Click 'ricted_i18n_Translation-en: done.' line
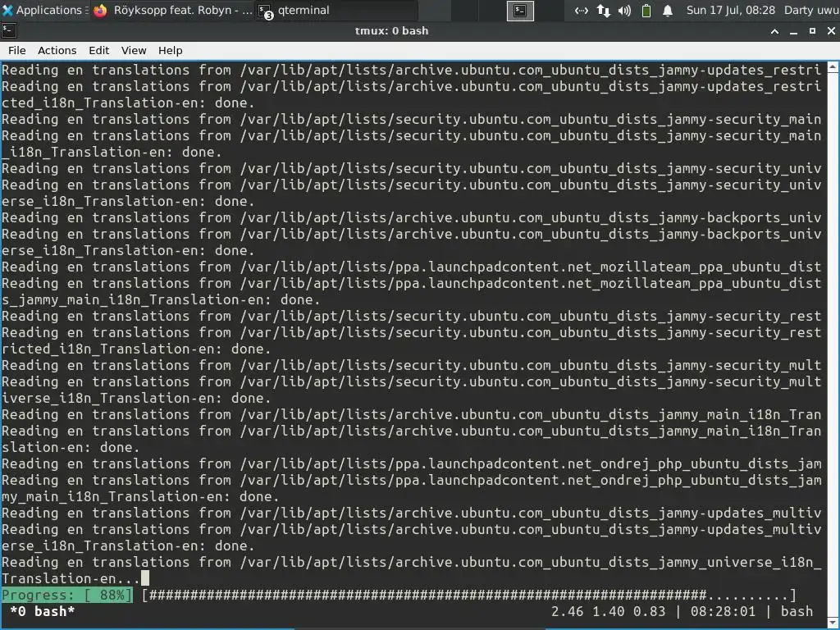The height and width of the screenshot is (630, 840). (x=136, y=349)
